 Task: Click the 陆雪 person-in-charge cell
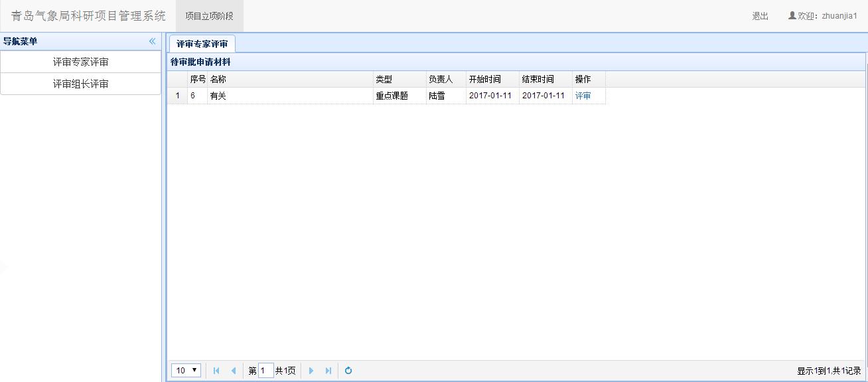tap(447, 96)
